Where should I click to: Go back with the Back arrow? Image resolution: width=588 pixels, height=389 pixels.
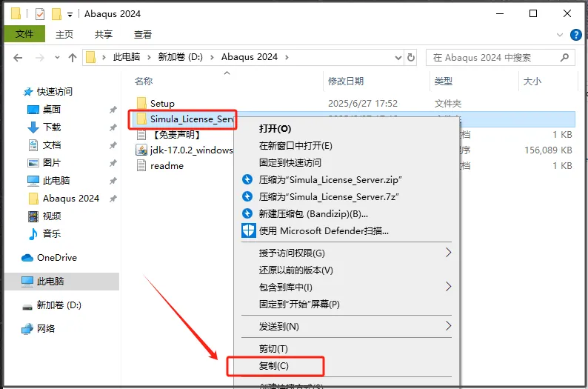(18, 57)
